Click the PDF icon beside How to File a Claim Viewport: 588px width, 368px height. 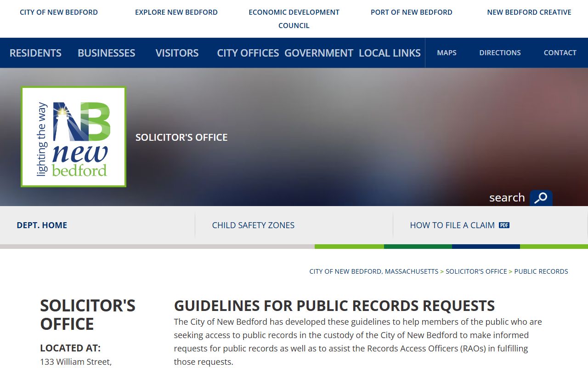pyautogui.click(x=504, y=225)
